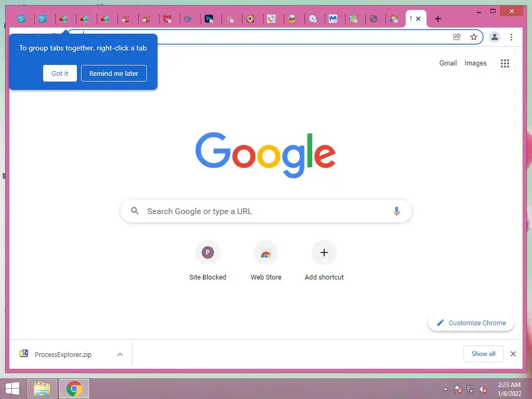Click the share page icon in address bar
Screen dimensions: 532x399
[457, 37]
